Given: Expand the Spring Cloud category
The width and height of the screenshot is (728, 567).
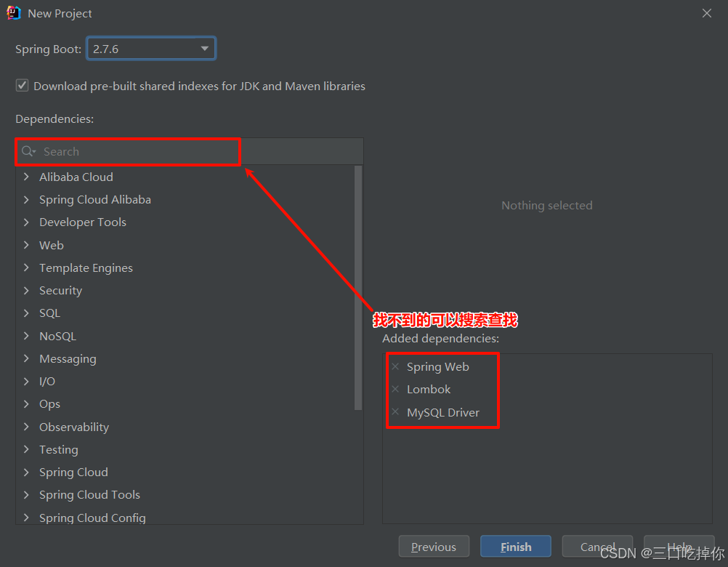Looking at the screenshot, I should [x=26, y=472].
